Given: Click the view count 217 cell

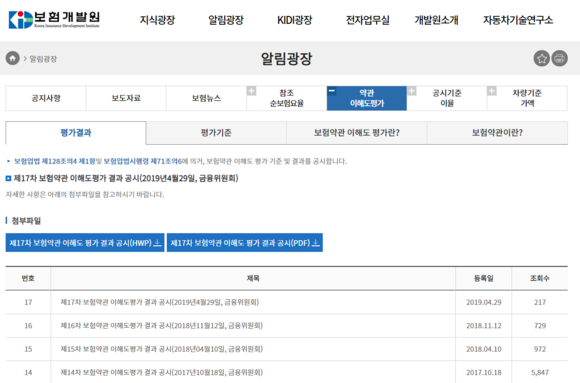Looking at the screenshot, I should click(540, 302).
